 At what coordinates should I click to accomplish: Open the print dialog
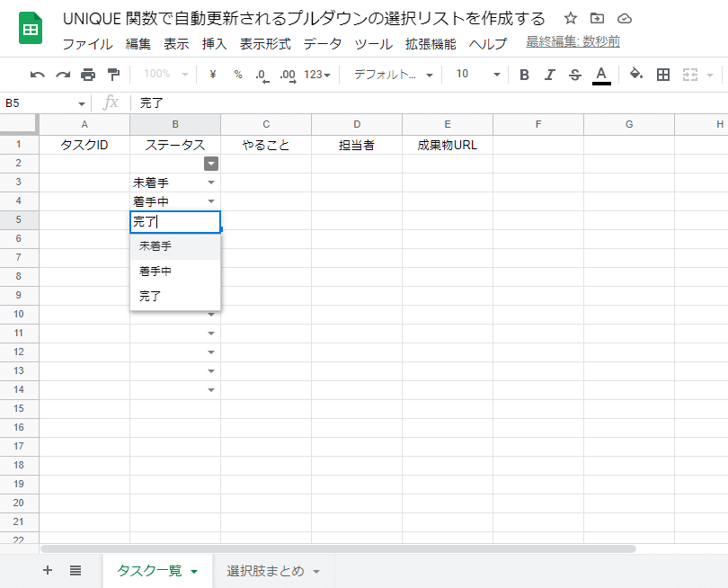[88, 75]
